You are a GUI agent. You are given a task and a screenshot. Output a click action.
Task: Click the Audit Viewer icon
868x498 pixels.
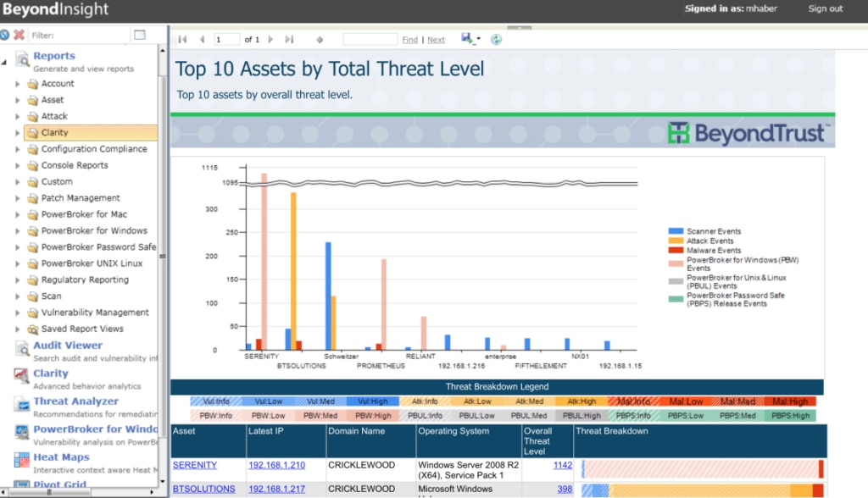(21, 348)
